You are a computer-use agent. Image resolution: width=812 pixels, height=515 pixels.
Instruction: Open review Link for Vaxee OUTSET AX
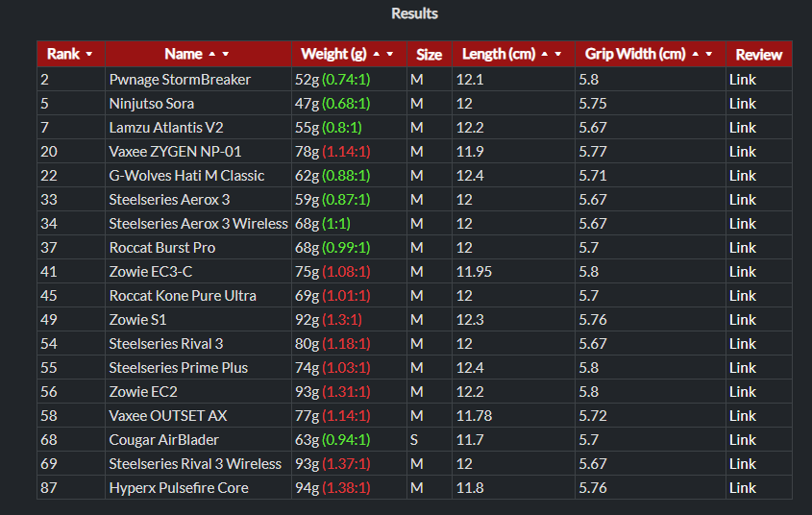click(743, 416)
